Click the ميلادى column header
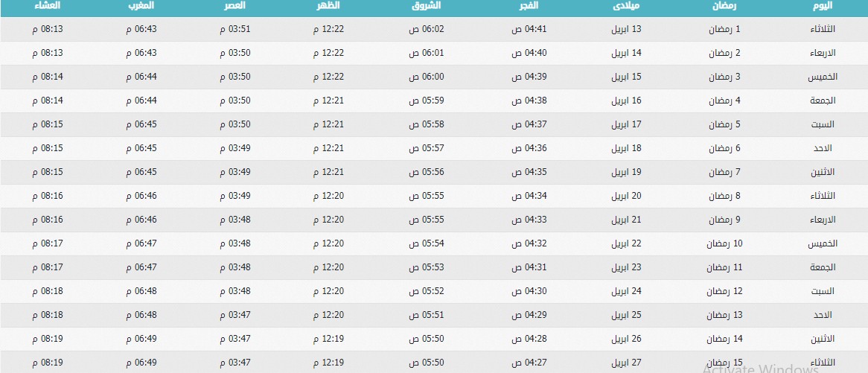This screenshot has height=373, width=868. pos(626,6)
